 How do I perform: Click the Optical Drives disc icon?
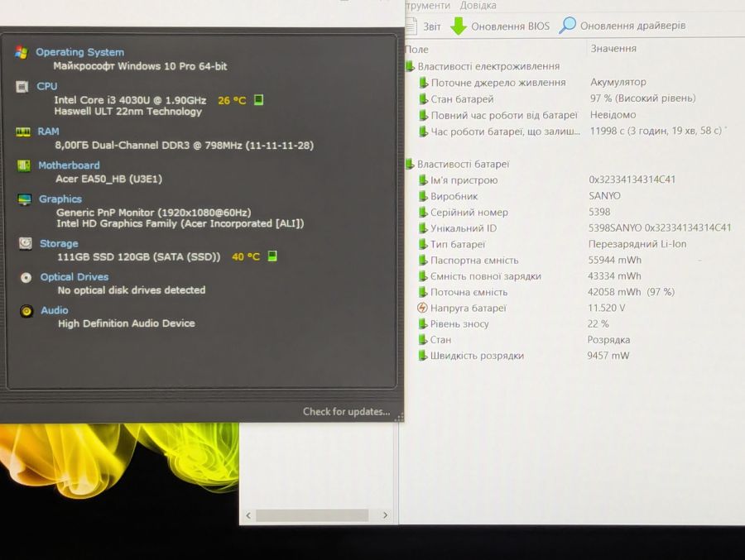26,277
